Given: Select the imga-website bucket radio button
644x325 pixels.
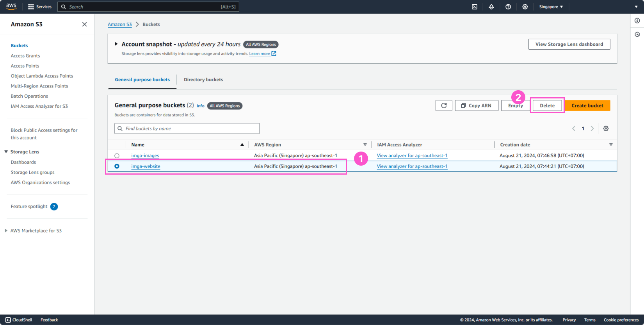Looking at the screenshot, I should [117, 166].
